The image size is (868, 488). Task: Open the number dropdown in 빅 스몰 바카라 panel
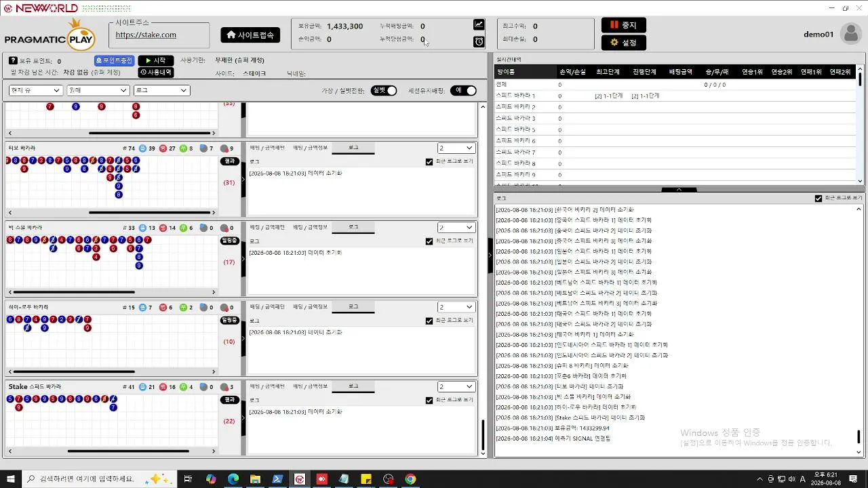click(456, 228)
